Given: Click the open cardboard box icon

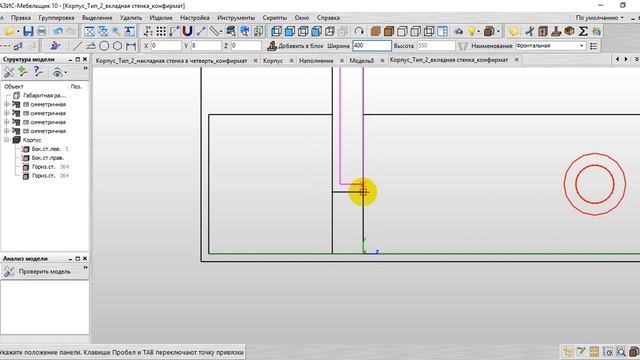Looking at the screenshot, I should coord(569,31).
